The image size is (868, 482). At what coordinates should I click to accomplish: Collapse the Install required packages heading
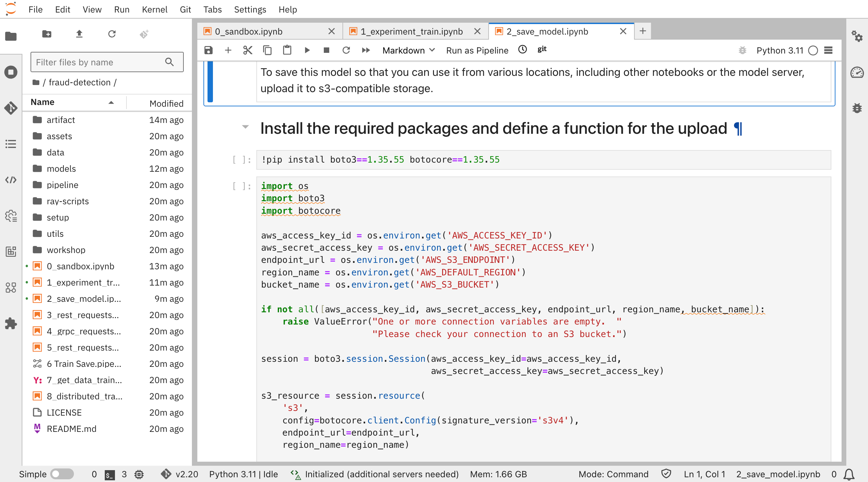245,127
